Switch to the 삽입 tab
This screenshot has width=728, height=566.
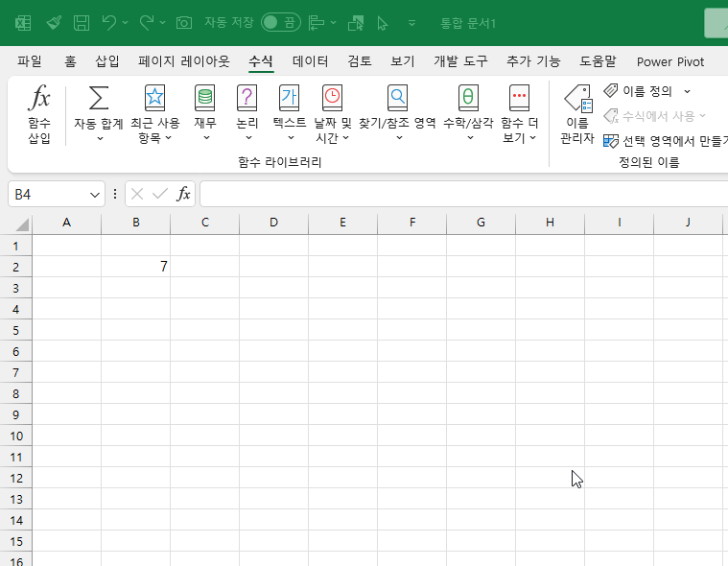(x=107, y=61)
